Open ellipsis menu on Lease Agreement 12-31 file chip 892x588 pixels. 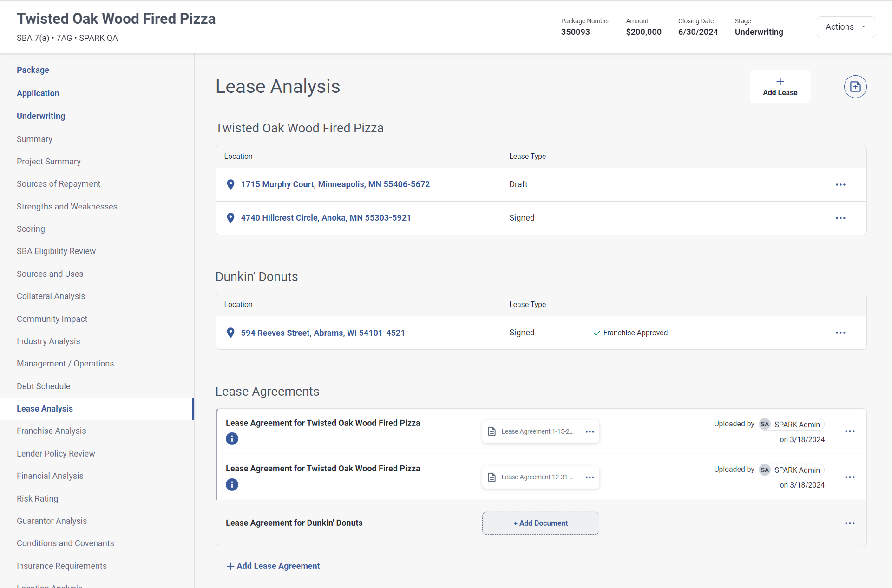click(590, 477)
